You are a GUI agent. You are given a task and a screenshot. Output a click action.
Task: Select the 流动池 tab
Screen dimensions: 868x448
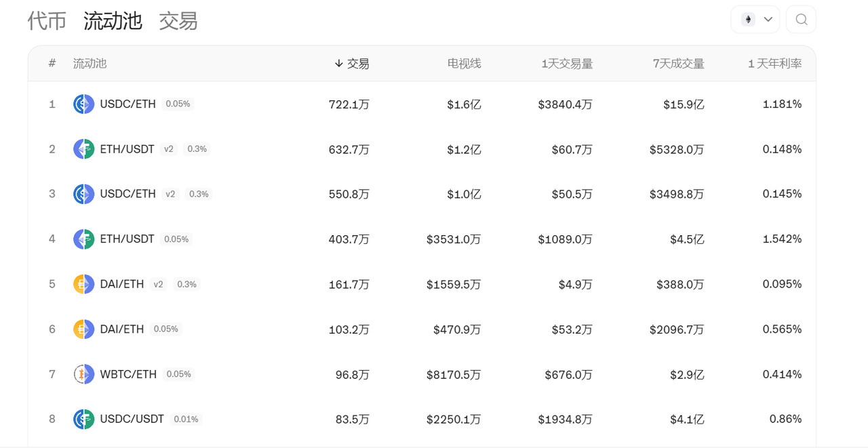[x=113, y=21]
